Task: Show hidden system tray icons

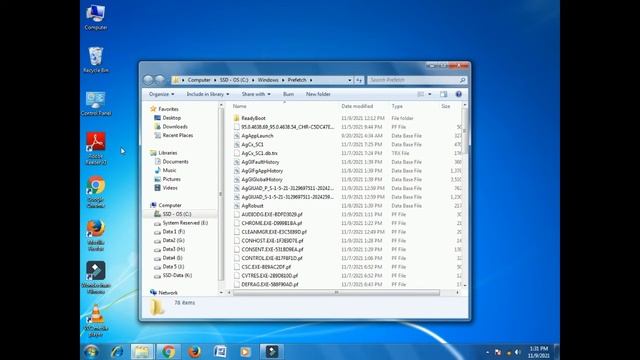Action: pos(487,352)
